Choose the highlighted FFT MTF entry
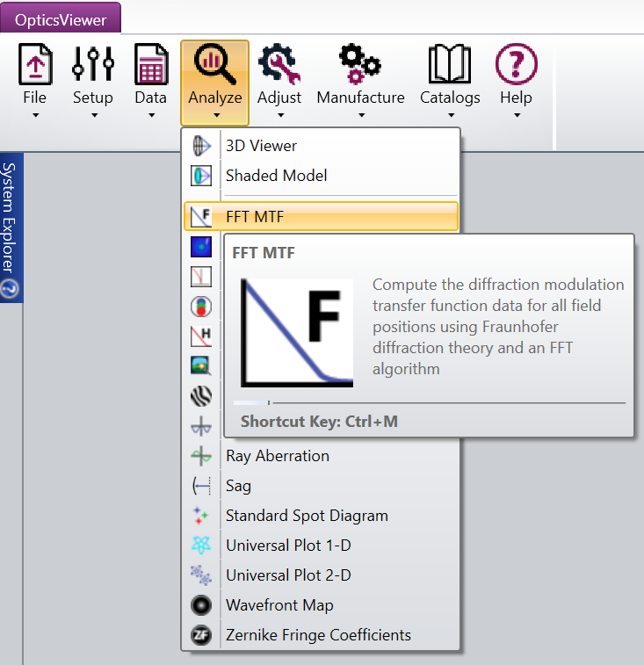 pos(255,217)
